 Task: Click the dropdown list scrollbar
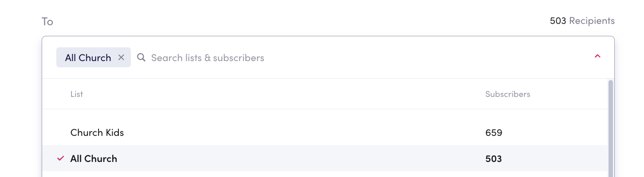coord(610,128)
